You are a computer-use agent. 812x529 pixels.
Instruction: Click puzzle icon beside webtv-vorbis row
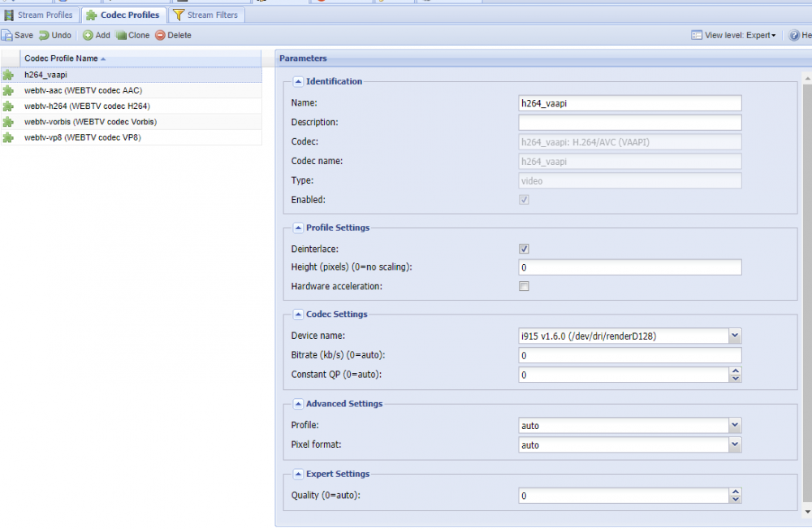pos(8,122)
